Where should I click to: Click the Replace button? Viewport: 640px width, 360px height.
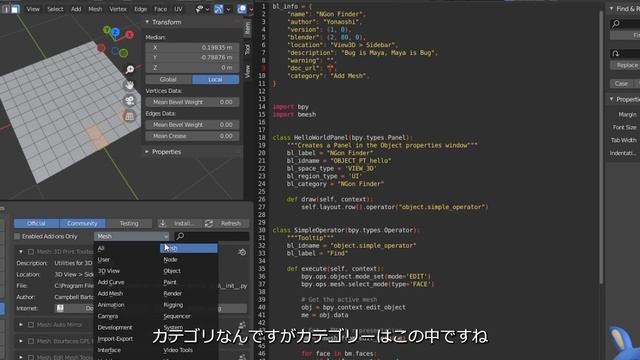625,65
